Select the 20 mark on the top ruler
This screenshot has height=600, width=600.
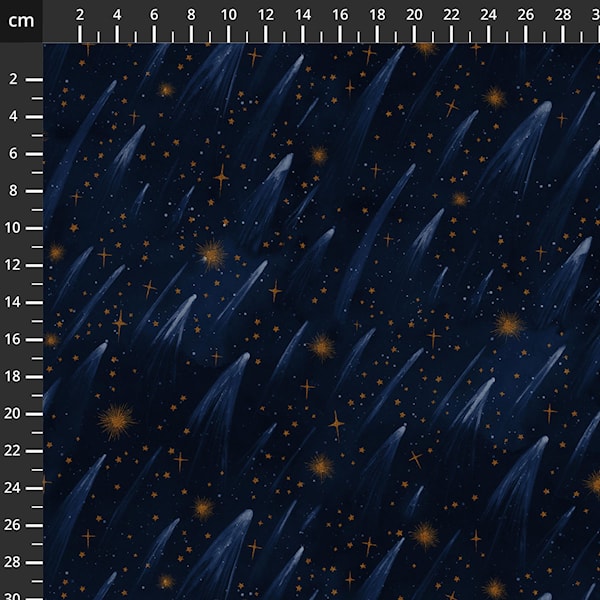tap(414, 15)
